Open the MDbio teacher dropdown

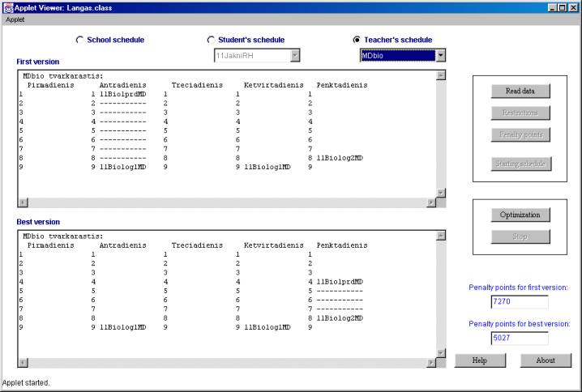[440, 55]
